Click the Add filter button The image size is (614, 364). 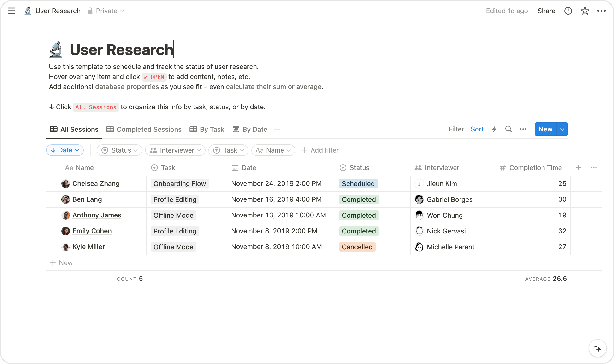(320, 150)
